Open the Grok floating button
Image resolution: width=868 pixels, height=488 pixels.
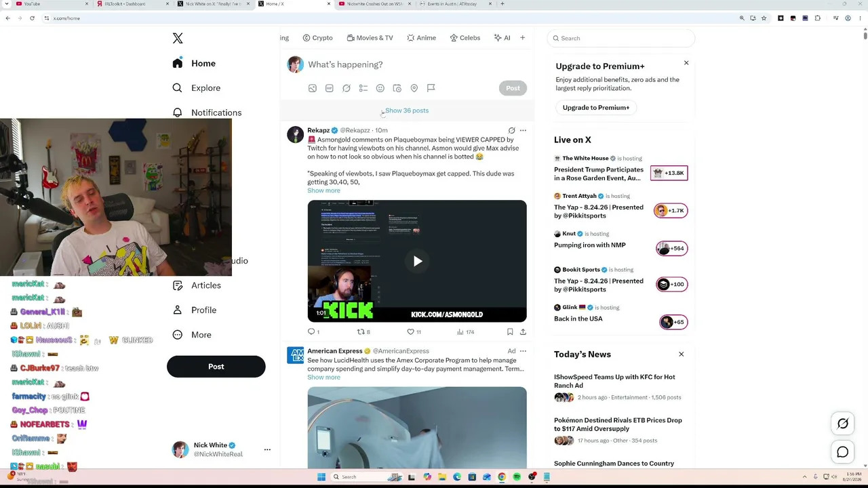[x=843, y=424]
